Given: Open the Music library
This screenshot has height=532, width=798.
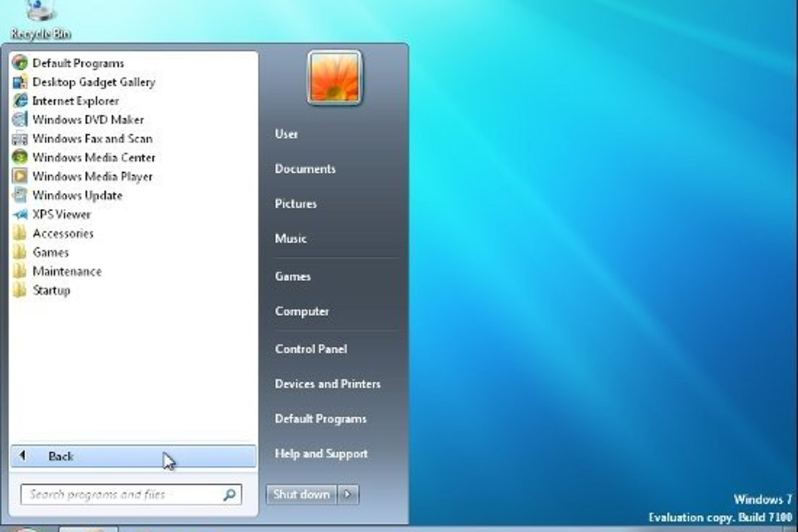Looking at the screenshot, I should coord(291,239).
